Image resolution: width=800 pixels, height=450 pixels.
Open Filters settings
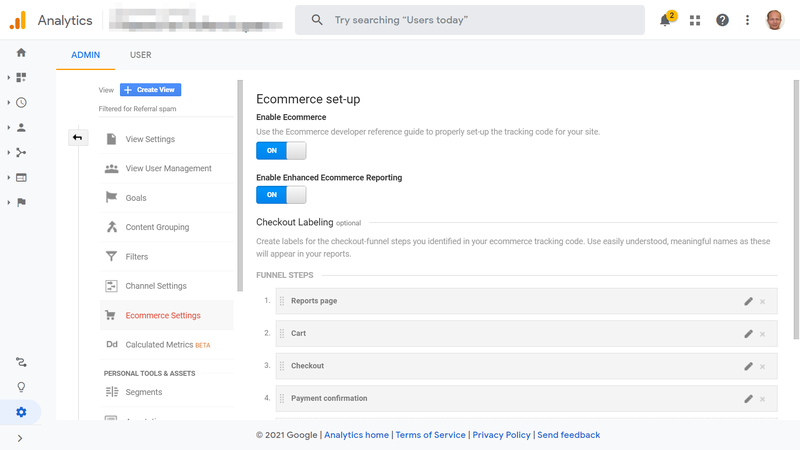pos(166,257)
